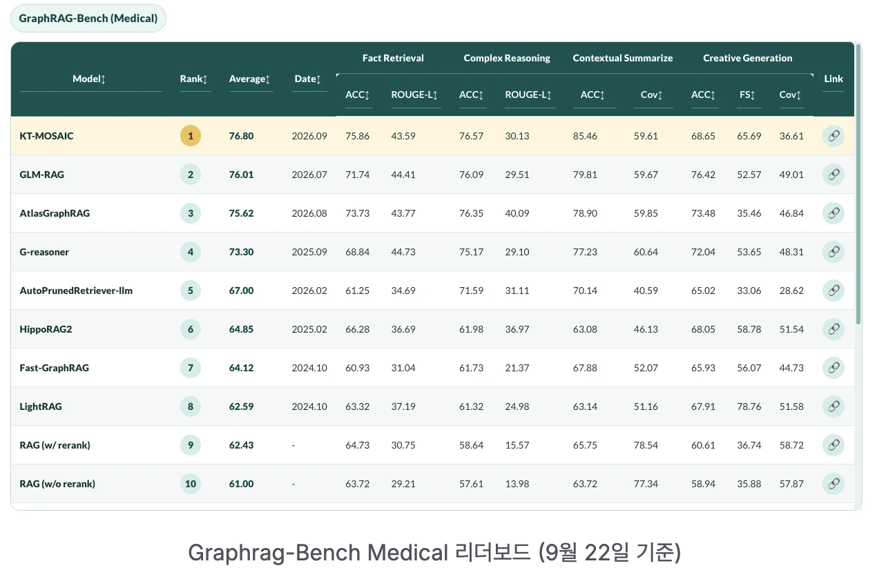Image resolution: width=877 pixels, height=588 pixels.
Task: Open the link icon for LightRAG
Action: 833,406
